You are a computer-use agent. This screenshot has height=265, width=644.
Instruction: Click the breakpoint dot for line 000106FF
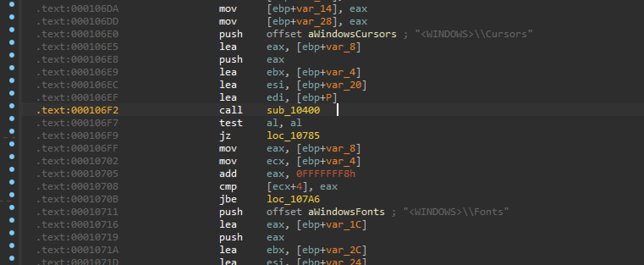pos(12,144)
